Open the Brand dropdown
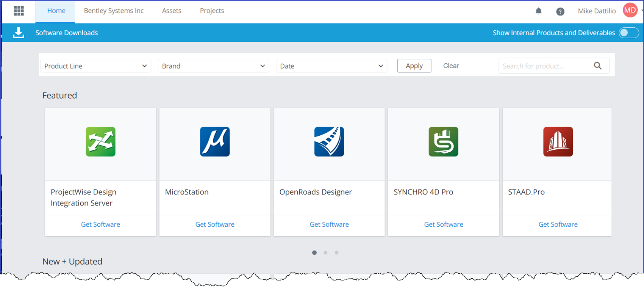Viewport: 644px width, 290px height. click(214, 66)
